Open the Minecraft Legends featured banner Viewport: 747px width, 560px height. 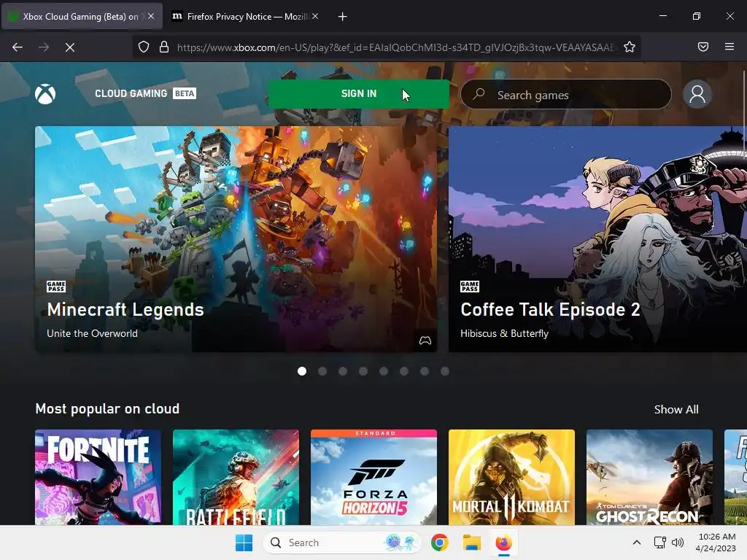click(236, 239)
